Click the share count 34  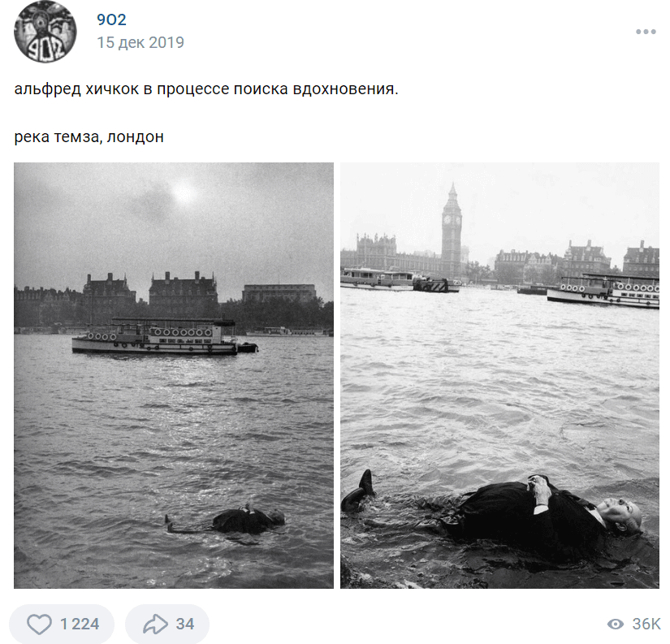click(x=185, y=624)
